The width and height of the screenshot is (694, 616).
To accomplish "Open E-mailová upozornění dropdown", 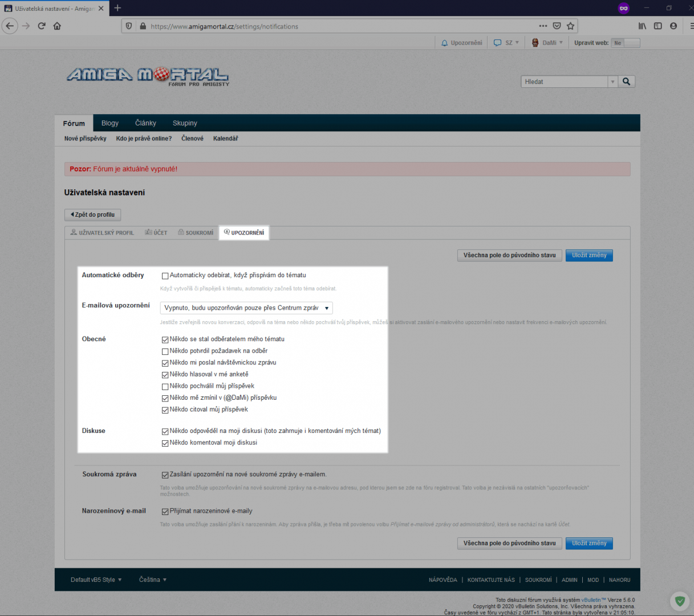I will click(246, 308).
